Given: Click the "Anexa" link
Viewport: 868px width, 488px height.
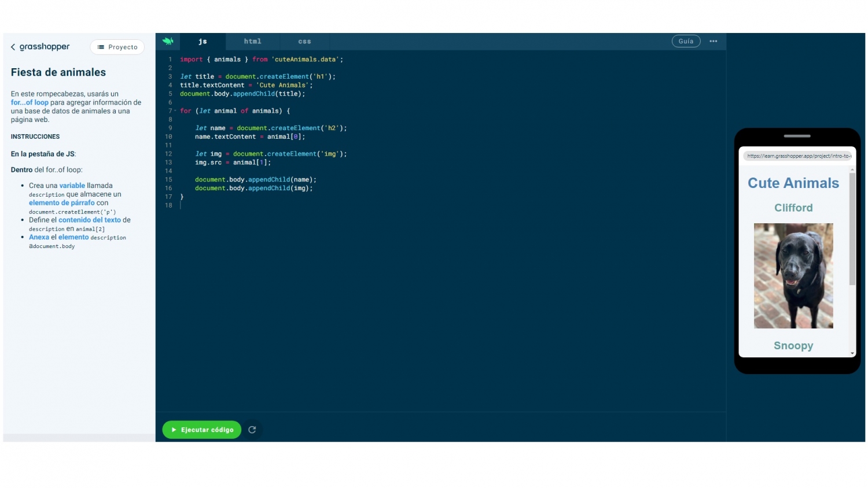Looking at the screenshot, I should (x=39, y=237).
